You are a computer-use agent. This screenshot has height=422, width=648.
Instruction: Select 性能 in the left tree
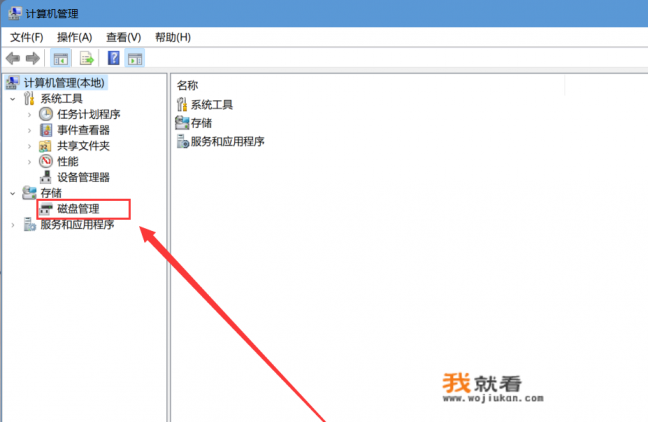tap(67, 161)
